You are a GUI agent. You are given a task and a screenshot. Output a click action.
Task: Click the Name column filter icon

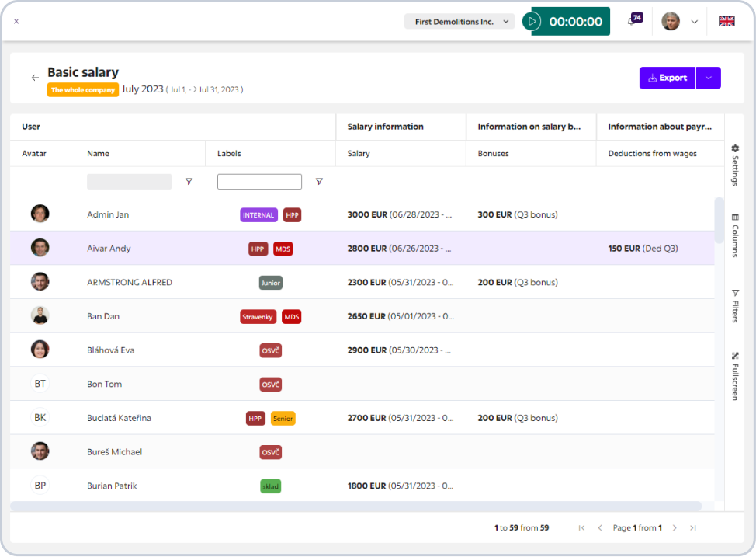(x=189, y=182)
